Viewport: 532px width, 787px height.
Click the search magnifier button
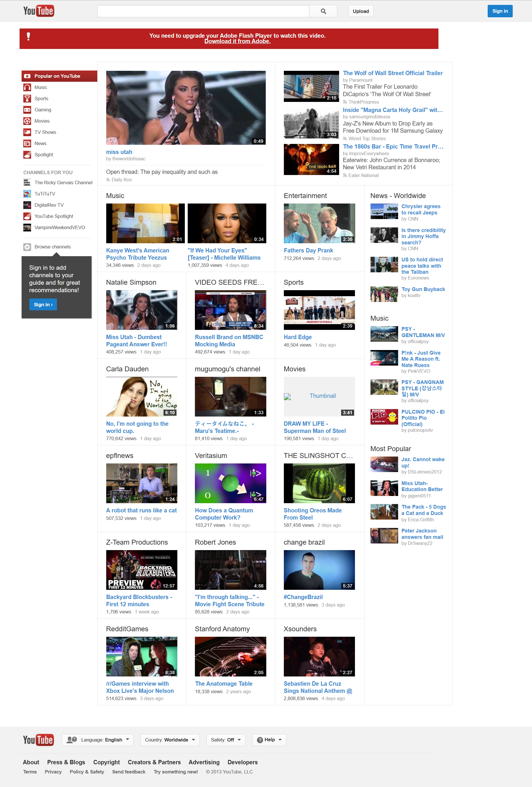(x=323, y=11)
